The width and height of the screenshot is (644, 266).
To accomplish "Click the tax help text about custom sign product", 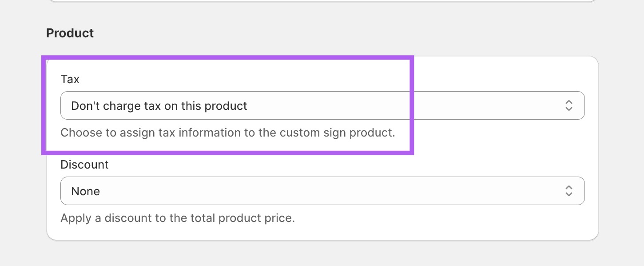I will (x=227, y=133).
